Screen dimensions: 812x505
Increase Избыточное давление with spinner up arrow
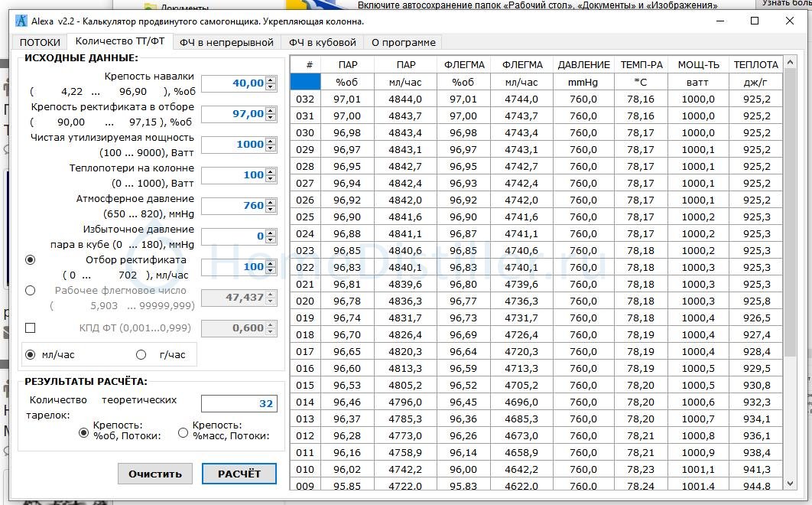pyautogui.click(x=271, y=233)
